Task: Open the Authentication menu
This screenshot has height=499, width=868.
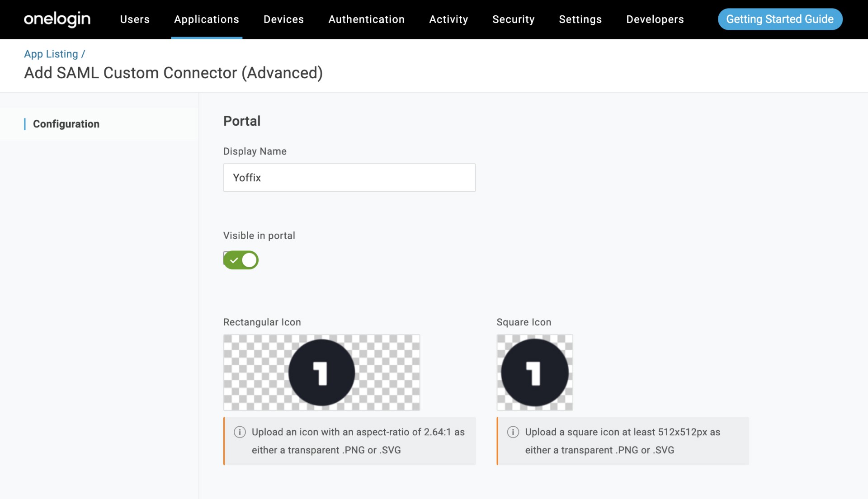Action: pyautogui.click(x=366, y=19)
